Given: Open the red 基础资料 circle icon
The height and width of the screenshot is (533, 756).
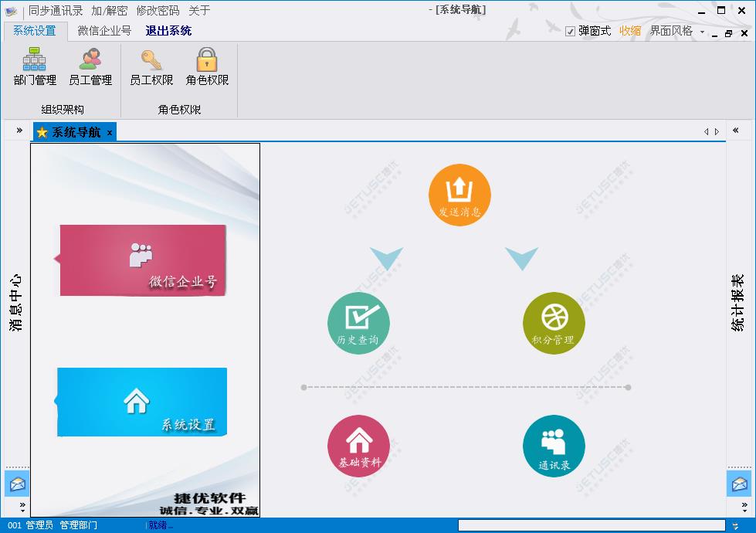Looking at the screenshot, I should tap(358, 446).
